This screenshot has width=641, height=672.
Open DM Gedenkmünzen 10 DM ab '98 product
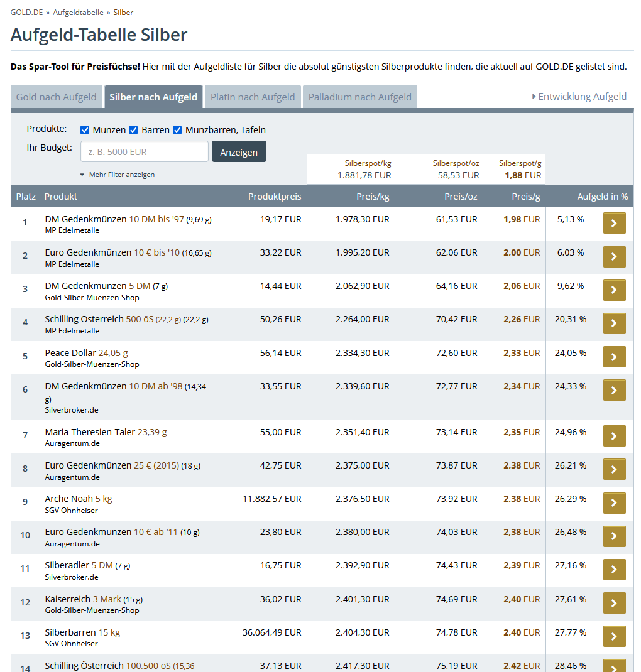pos(126,392)
